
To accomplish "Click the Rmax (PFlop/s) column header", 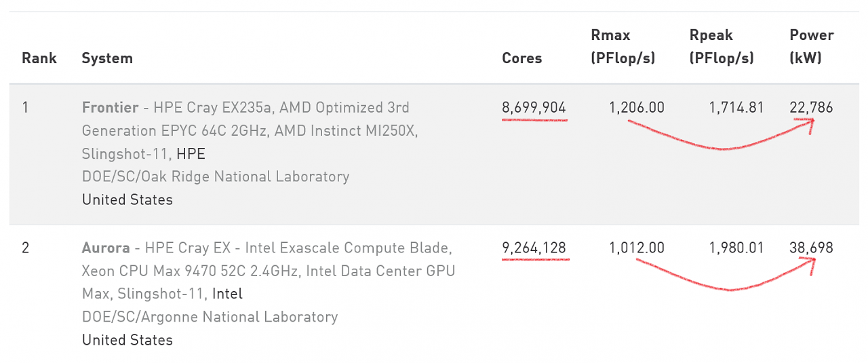I will [623, 47].
